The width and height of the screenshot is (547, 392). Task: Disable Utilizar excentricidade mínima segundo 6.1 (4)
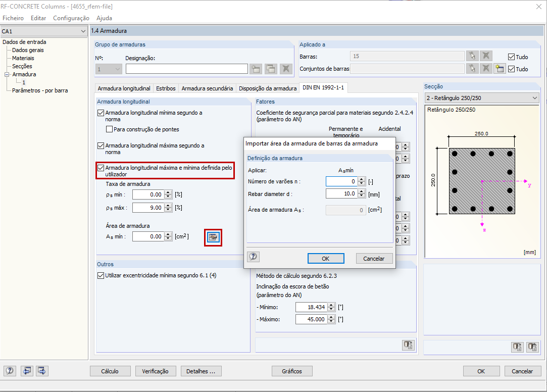(100, 275)
